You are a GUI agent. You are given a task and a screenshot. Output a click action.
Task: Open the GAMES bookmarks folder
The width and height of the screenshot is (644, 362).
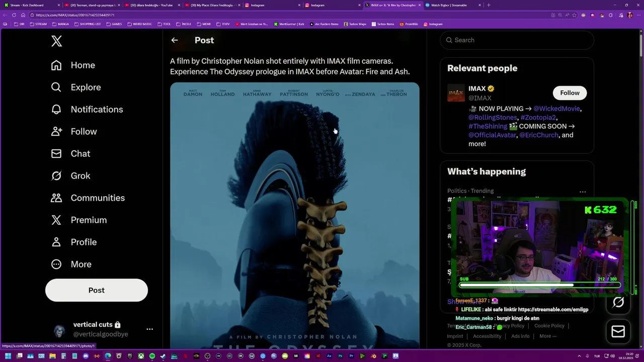[114, 24]
